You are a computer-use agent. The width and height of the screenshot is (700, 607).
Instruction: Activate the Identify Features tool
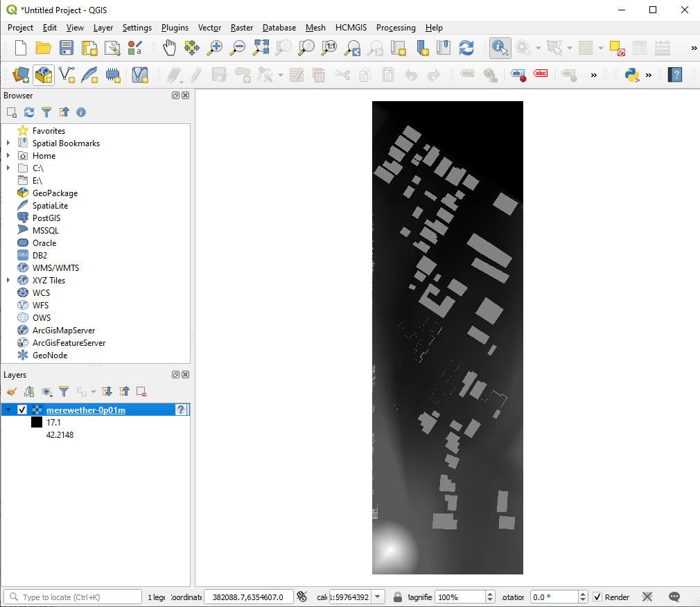tap(500, 48)
